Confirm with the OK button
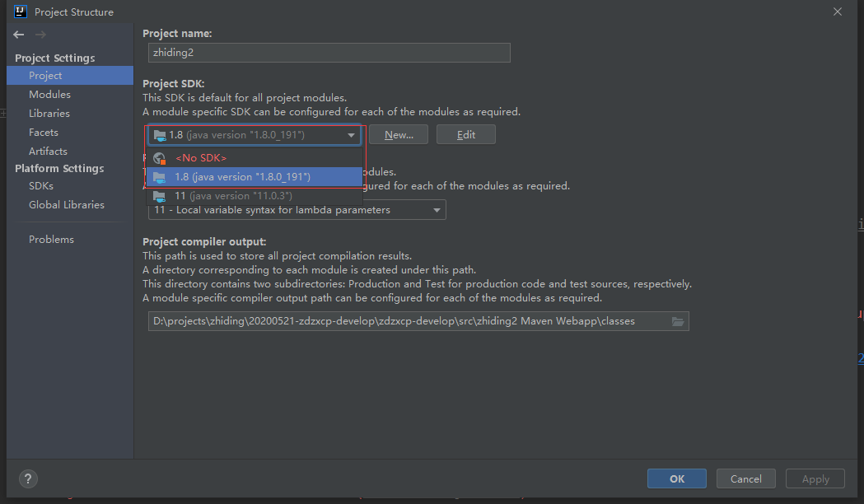This screenshot has width=864, height=504. (x=677, y=478)
